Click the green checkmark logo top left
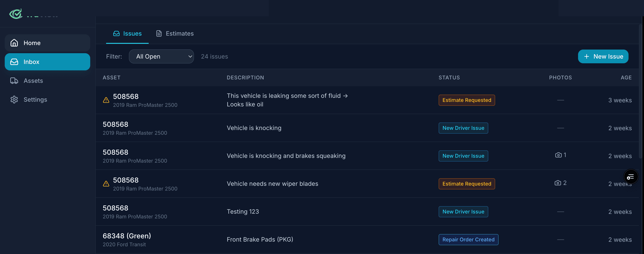 pyautogui.click(x=15, y=14)
